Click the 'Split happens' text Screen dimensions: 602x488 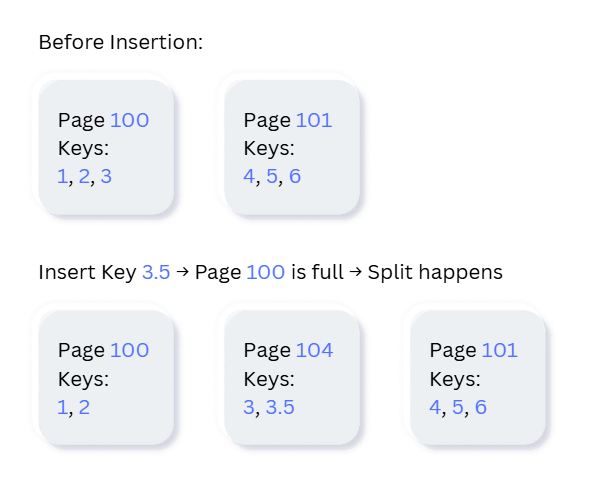[435, 273]
